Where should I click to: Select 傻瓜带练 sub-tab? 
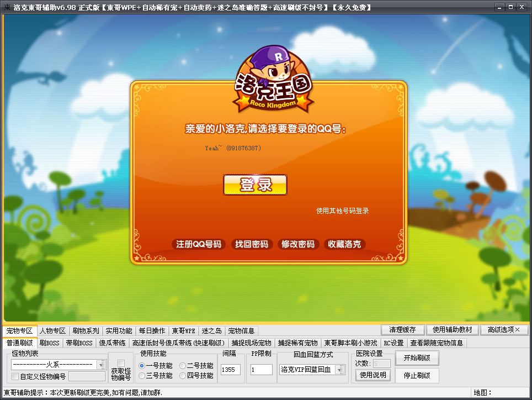(x=112, y=343)
